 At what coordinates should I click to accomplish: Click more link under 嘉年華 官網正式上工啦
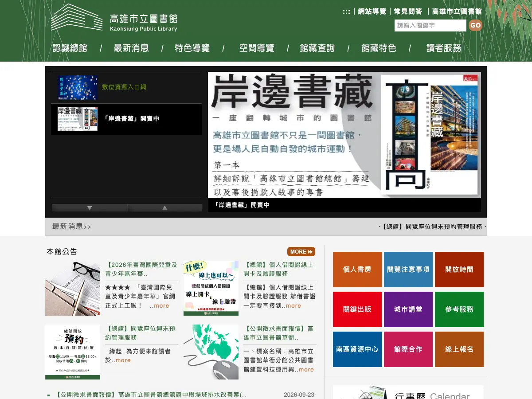(161, 305)
